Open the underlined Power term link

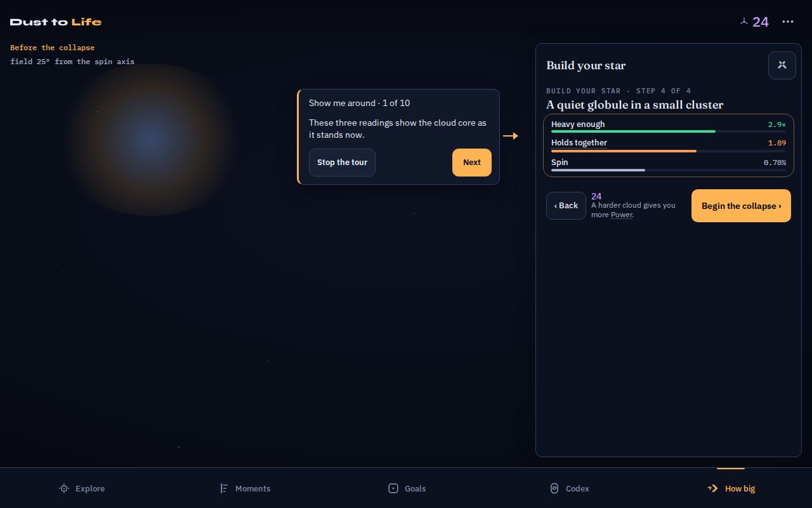622,215
